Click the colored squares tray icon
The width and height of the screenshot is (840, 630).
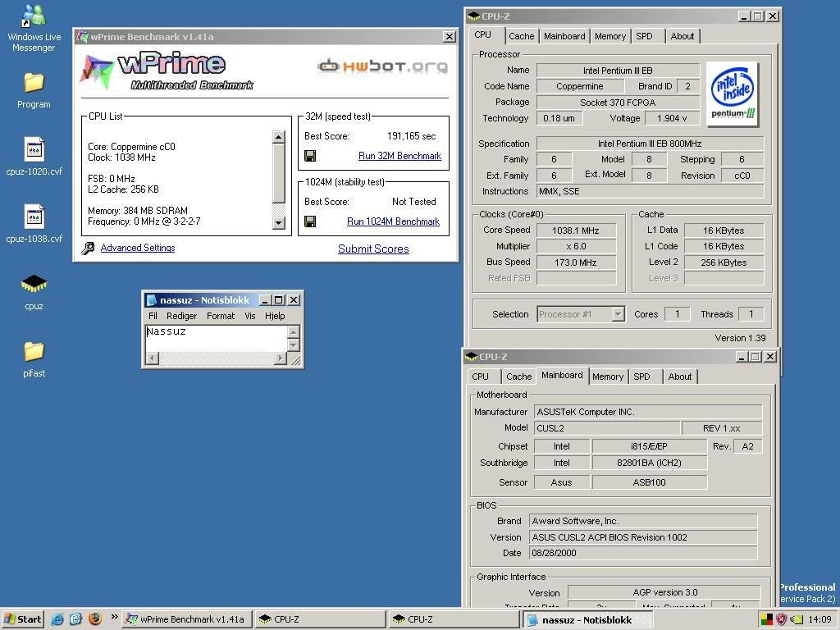point(767,619)
